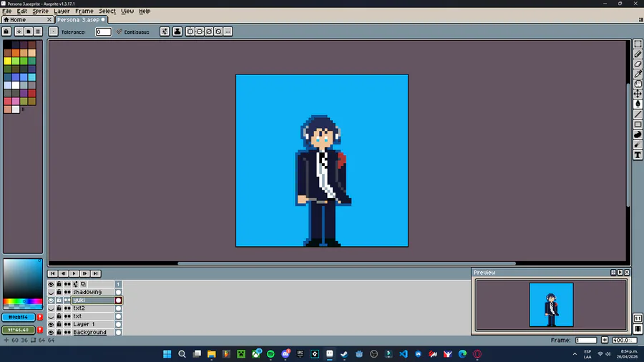Pick the Eyedropper tool
This screenshot has width=644, height=362.
coord(638,74)
